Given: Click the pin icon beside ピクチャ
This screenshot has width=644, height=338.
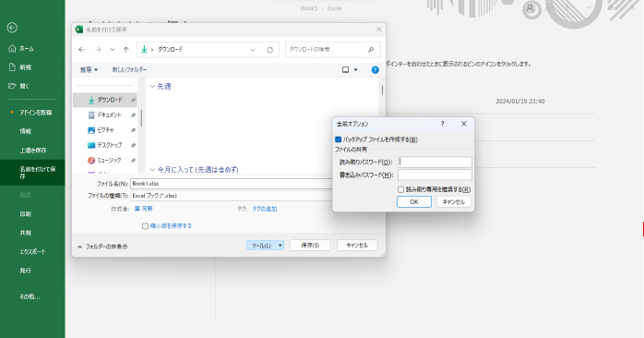Looking at the screenshot, I should [133, 130].
